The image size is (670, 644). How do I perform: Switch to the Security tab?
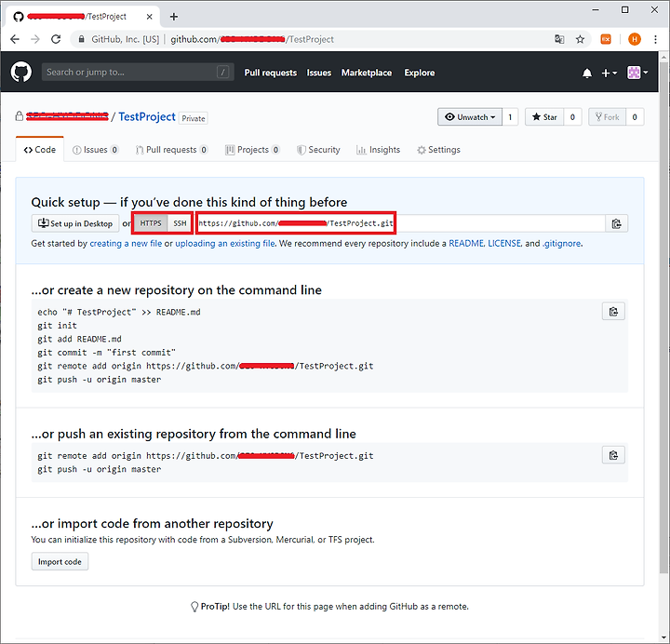(x=318, y=150)
